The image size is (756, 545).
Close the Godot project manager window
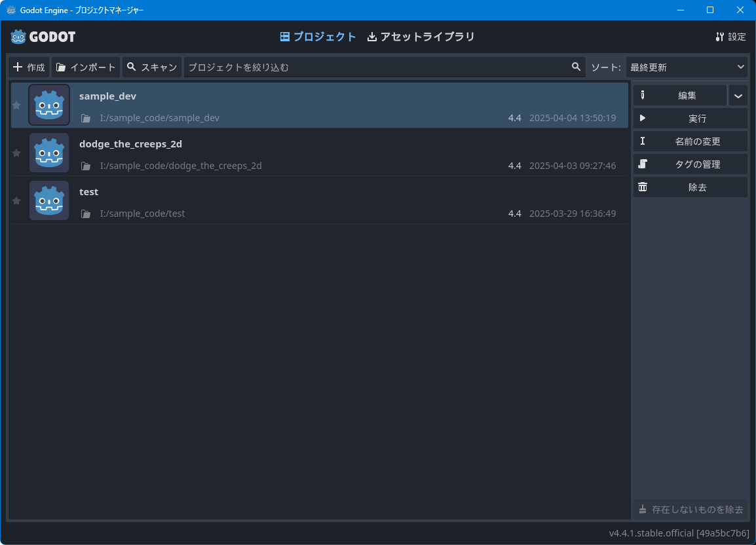click(x=740, y=10)
